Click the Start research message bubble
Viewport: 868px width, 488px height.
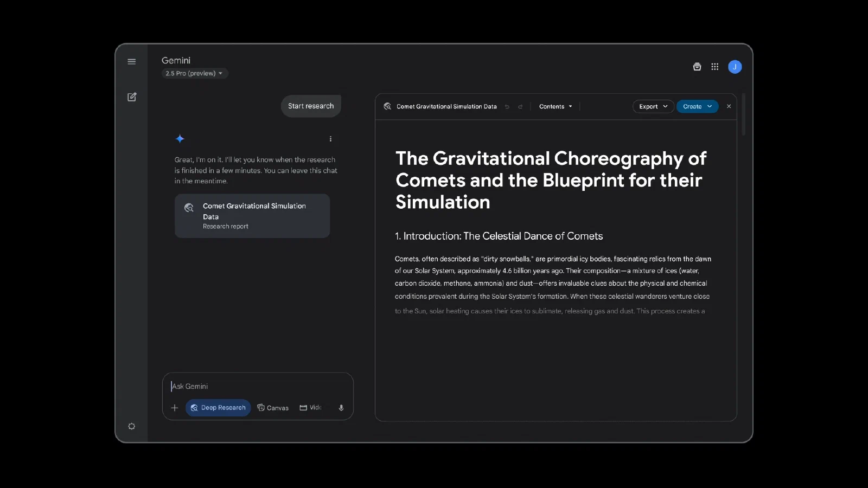[311, 106]
